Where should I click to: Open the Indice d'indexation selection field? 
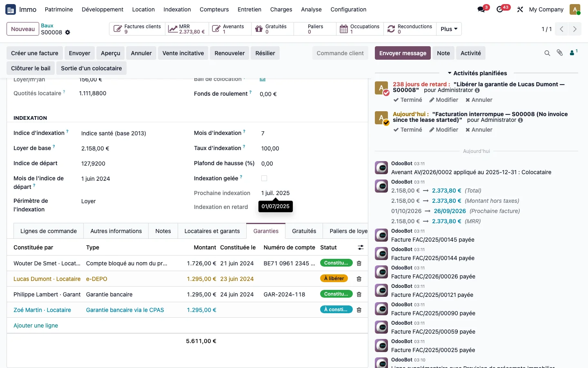point(133,133)
